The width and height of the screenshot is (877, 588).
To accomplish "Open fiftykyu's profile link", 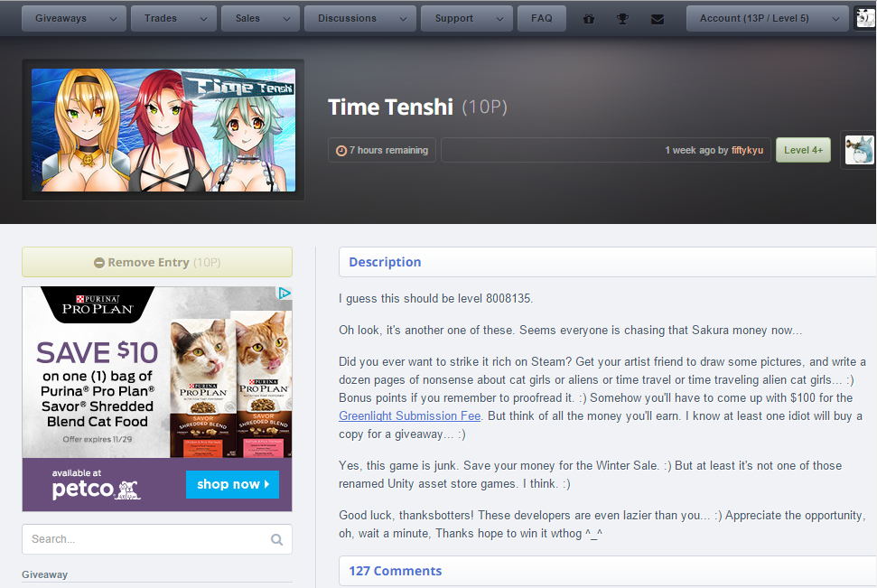I will click(x=747, y=150).
